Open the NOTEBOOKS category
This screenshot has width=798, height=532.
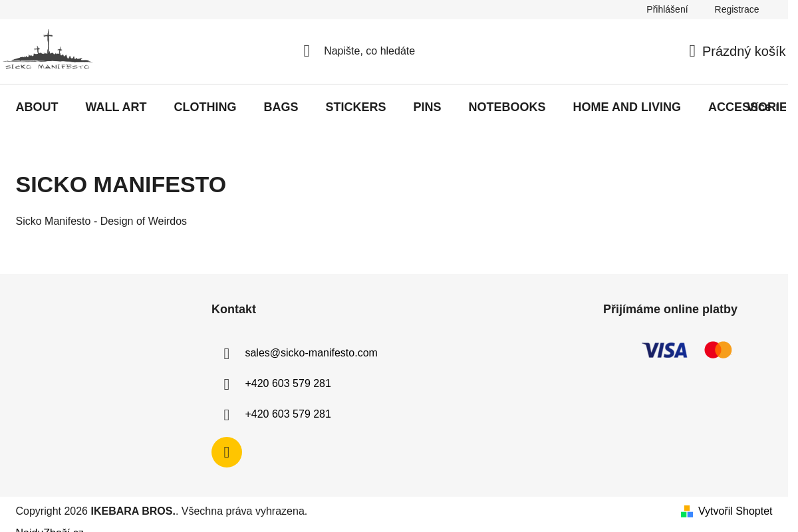point(507,107)
